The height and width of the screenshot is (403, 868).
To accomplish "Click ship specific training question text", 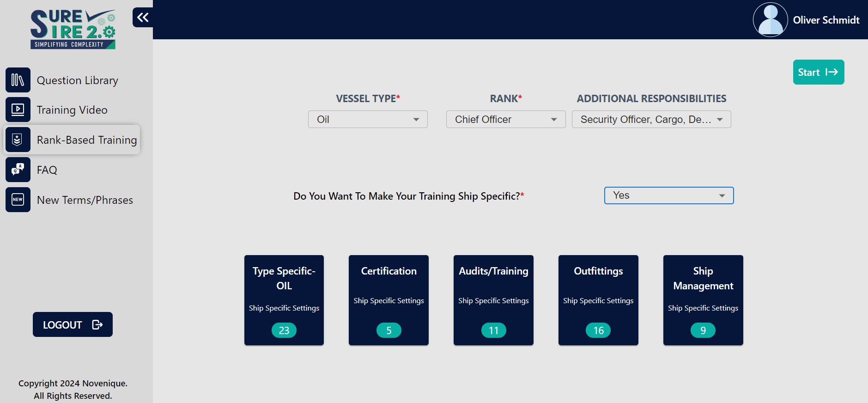I will tap(409, 196).
